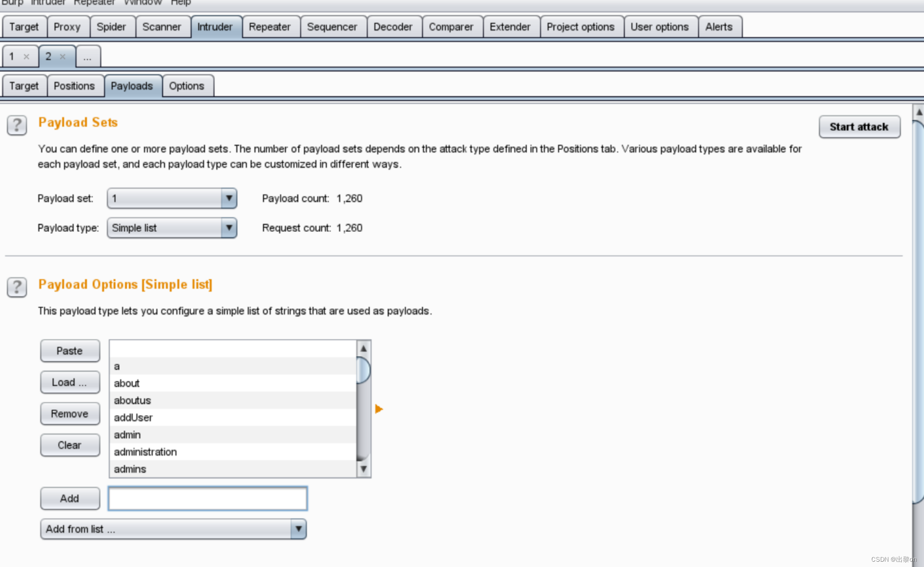Click the payload list scrollbar thumb
924x567 pixels.
[364, 370]
